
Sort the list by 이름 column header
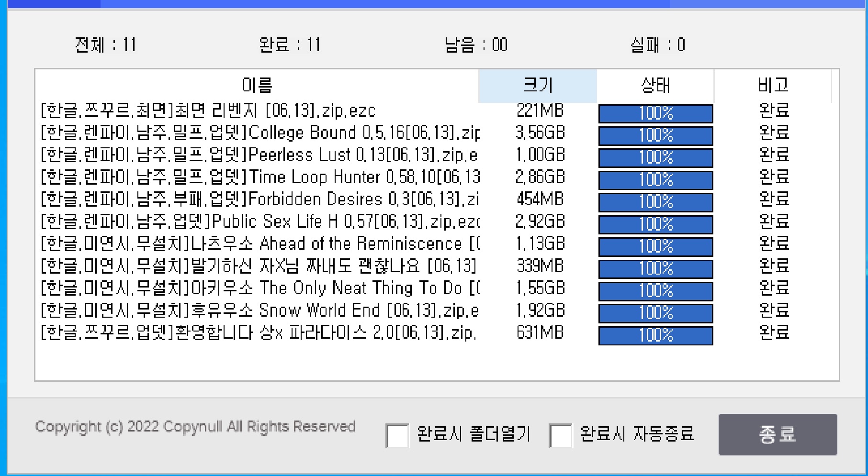tap(257, 86)
